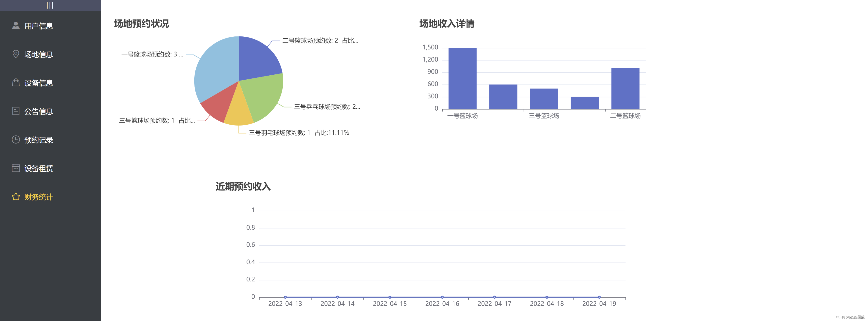The width and height of the screenshot is (868, 321).
Task: Click the line chart point at 2022-04-16
Action: click(442, 297)
